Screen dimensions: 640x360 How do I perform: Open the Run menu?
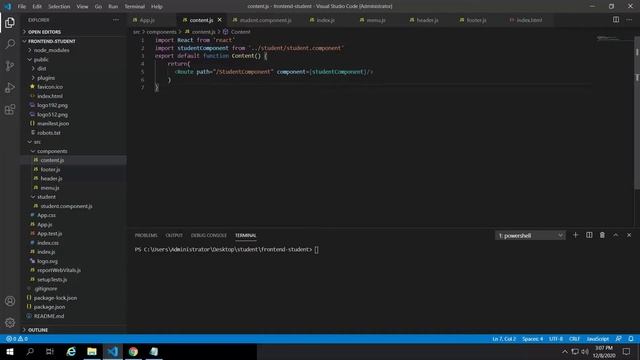click(113, 7)
